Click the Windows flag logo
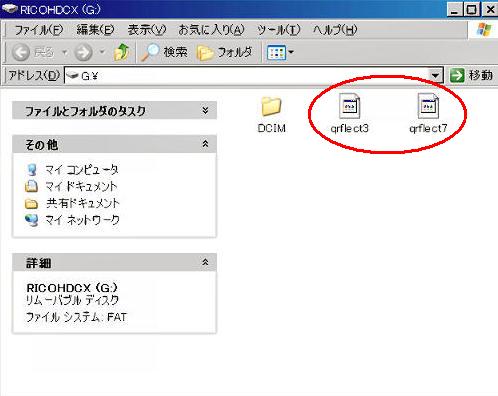 [484, 30]
